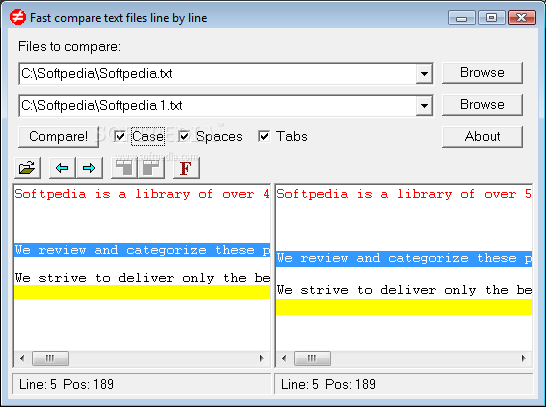The height and width of the screenshot is (407, 546).
Task: Browse for the second file
Action: point(482,105)
